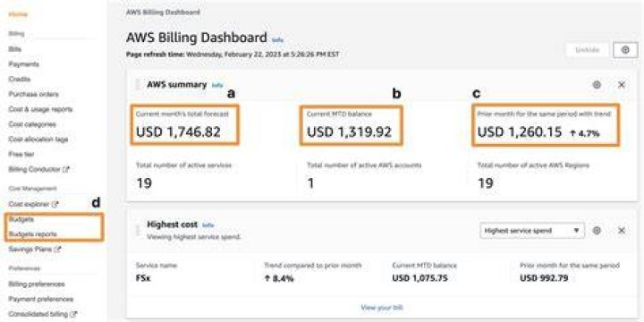Click the USD 1,746.82 forecast value
The image size is (644, 322).
click(178, 131)
